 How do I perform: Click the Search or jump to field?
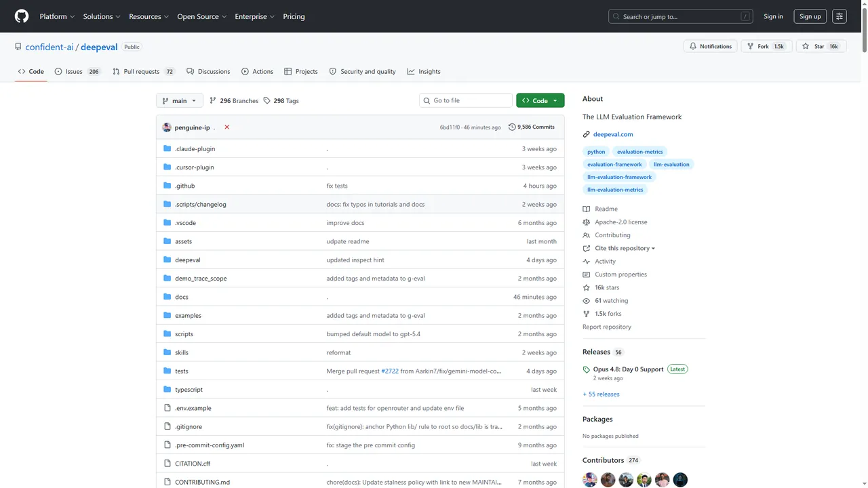682,16
